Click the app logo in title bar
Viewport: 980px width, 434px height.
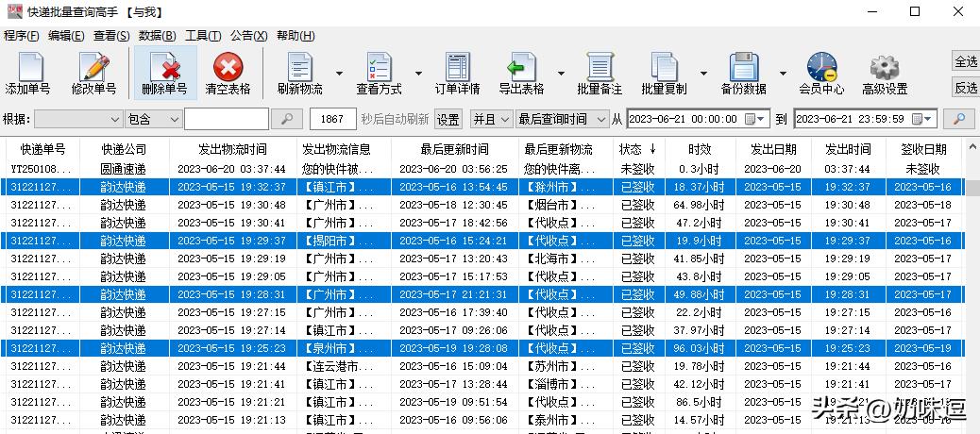click(14, 11)
